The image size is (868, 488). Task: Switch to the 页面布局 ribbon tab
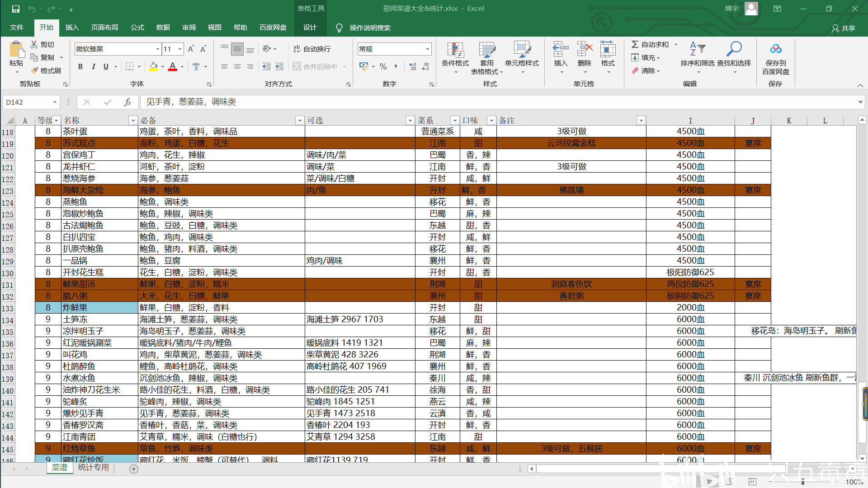(x=104, y=28)
